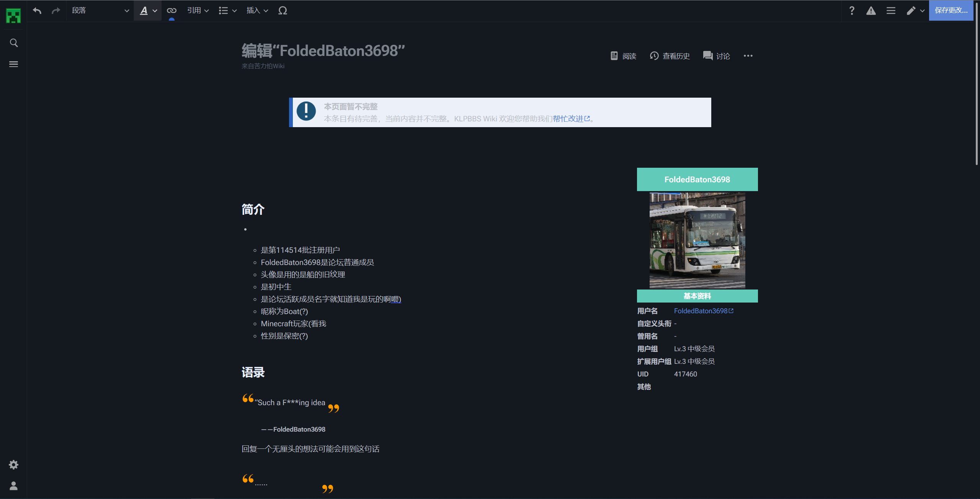Switch editor via the pencil dropdown
The height and width of the screenshot is (499, 980).
click(x=915, y=11)
